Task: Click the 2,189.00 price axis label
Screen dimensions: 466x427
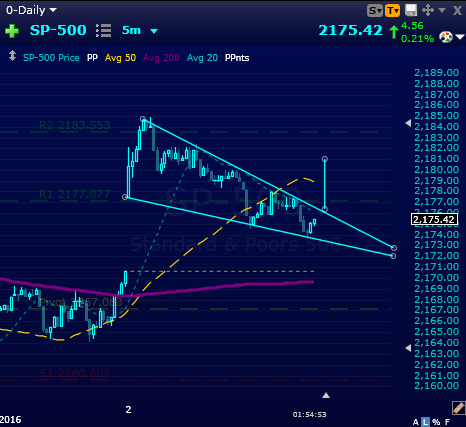Action: point(436,73)
